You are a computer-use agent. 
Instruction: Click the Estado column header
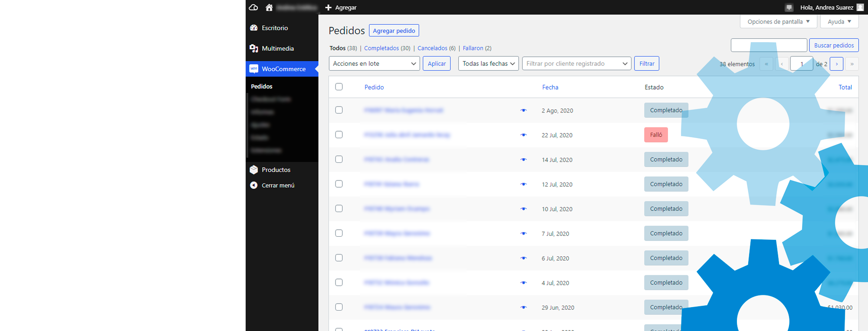tap(654, 87)
